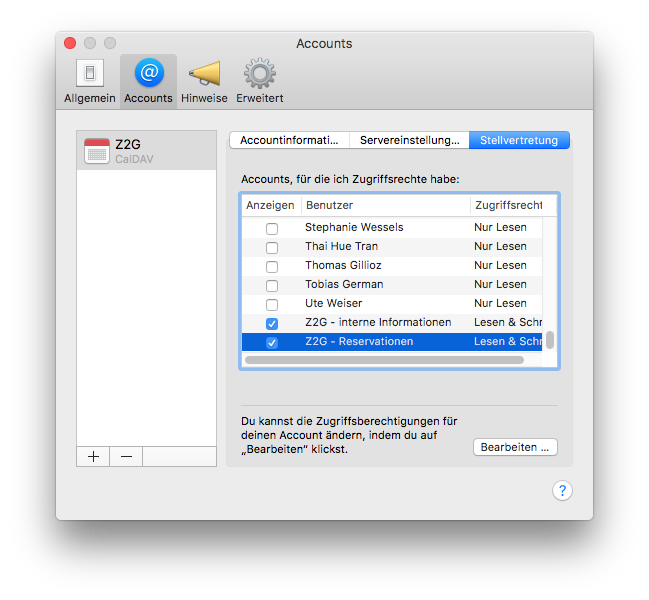Image resolution: width=649 pixels, height=600 pixels.
Task: Open help with the question mark button
Action: pos(562,490)
